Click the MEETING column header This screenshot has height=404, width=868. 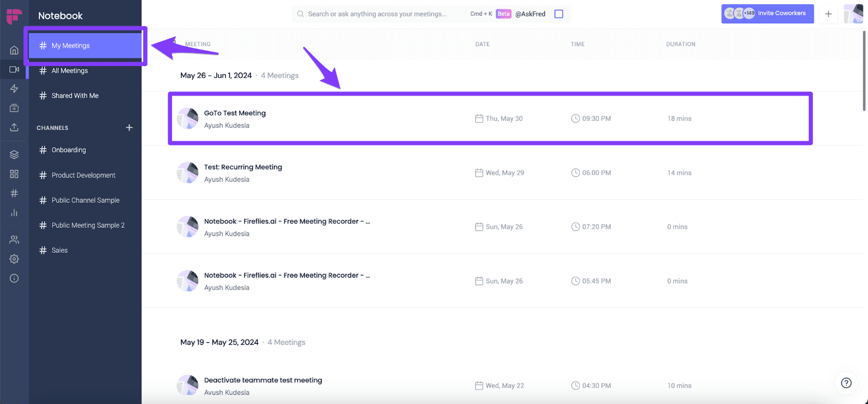(x=197, y=44)
